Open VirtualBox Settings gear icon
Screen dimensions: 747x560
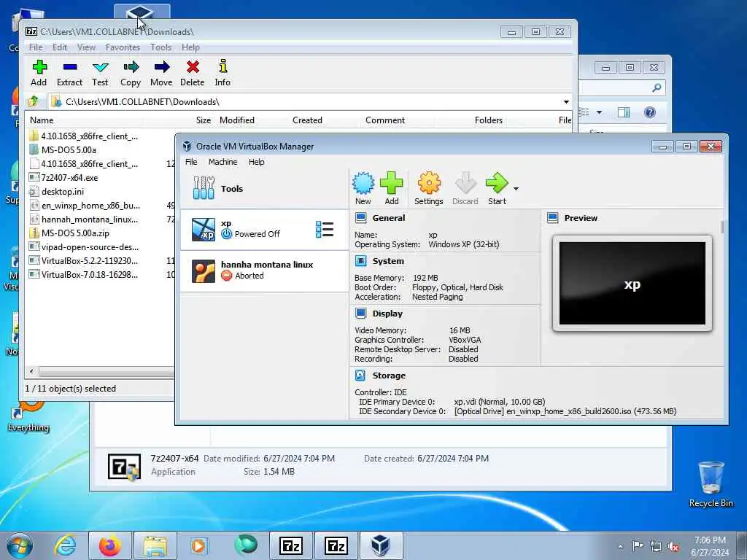point(429,189)
